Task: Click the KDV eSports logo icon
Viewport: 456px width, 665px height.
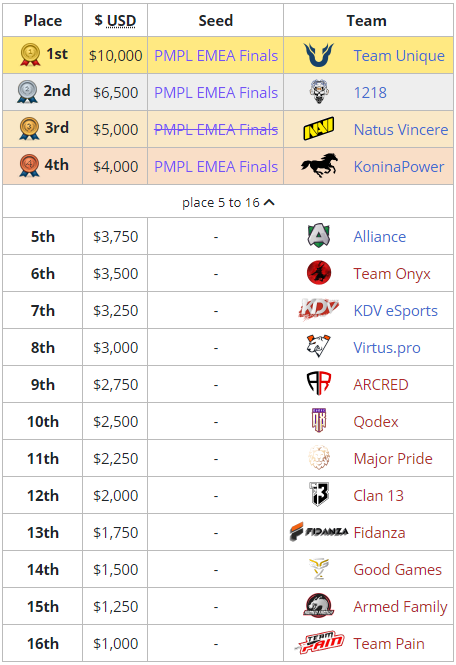Action: click(x=319, y=310)
